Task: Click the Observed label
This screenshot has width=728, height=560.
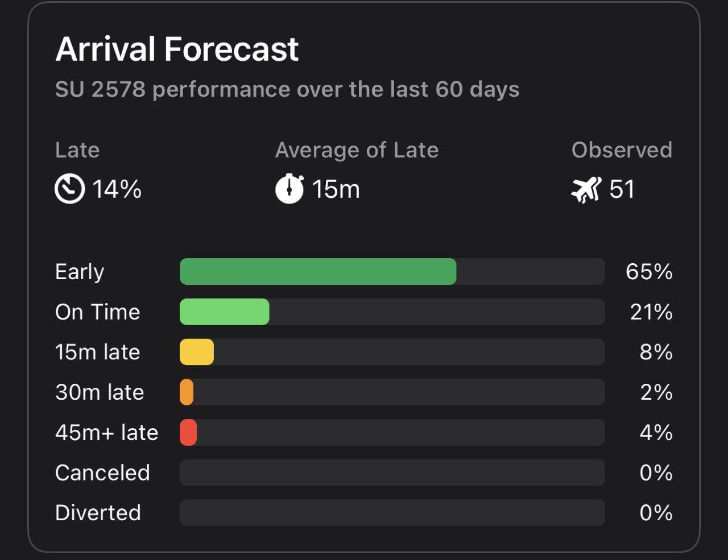Action: click(622, 150)
